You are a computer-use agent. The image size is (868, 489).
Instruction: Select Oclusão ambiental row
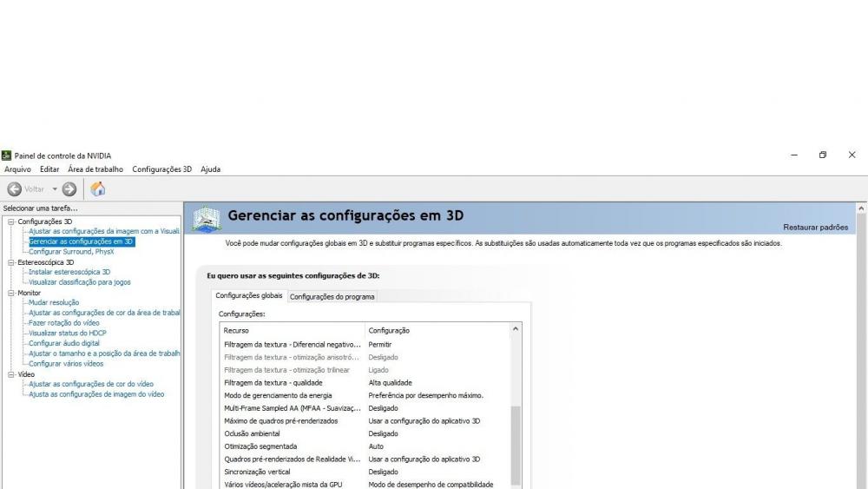365,433
